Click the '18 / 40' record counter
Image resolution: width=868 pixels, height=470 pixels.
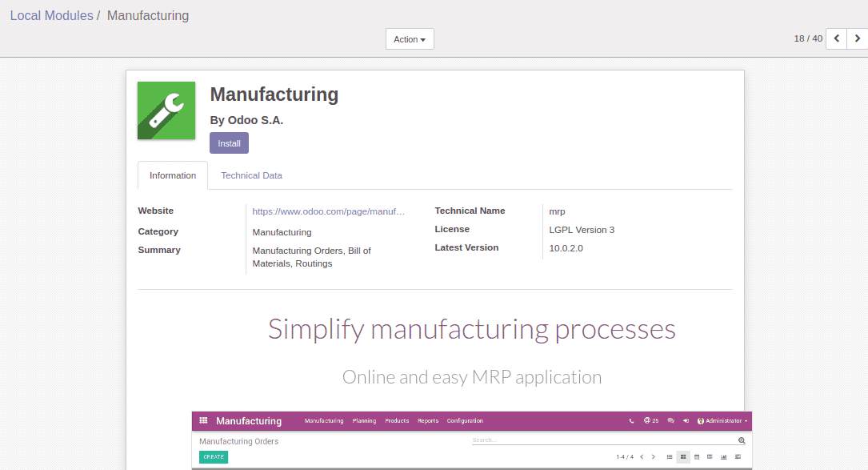[x=808, y=38]
